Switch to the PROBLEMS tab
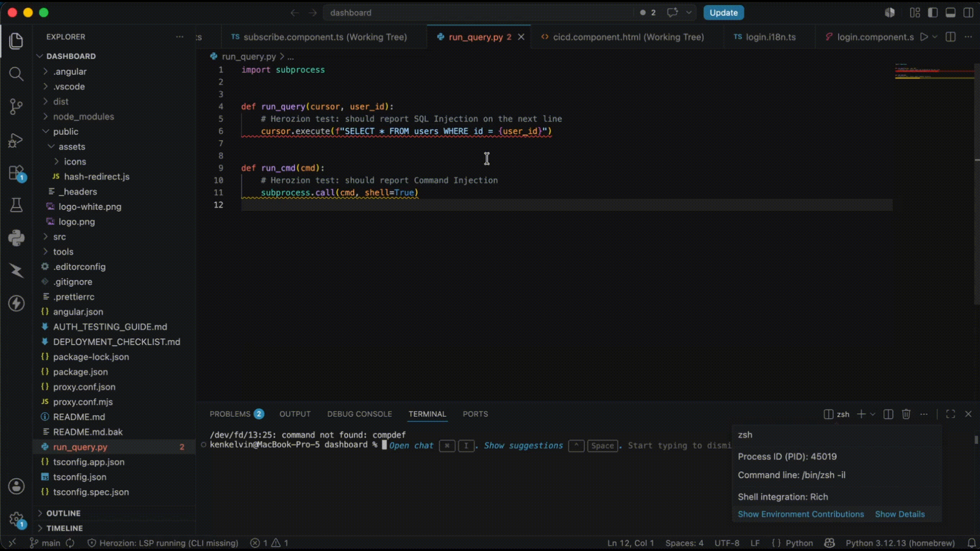 click(x=237, y=414)
